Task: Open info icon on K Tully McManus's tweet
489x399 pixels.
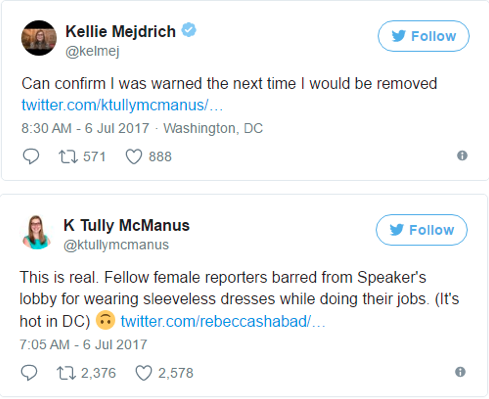Action: click(460, 372)
